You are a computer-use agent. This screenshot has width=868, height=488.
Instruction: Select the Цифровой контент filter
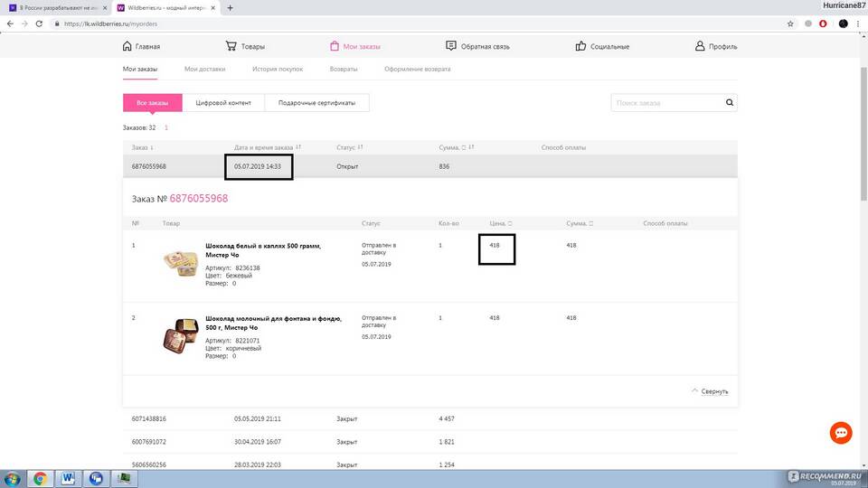[223, 103]
